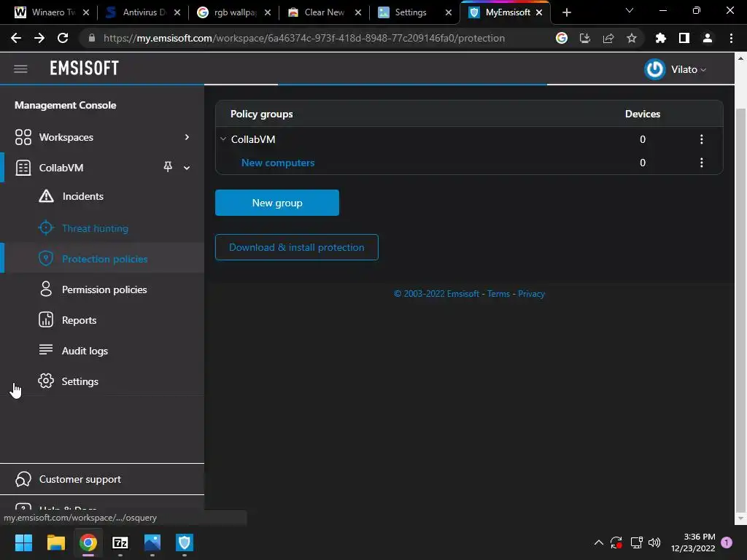
Task: Switch to Settings browser tab
Action: click(x=414, y=12)
